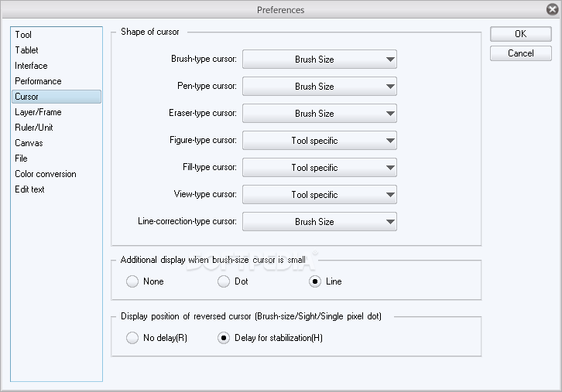This screenshot has height=392, width=562.
Task: Select the Line radio option
Action: tap(315, 281)
